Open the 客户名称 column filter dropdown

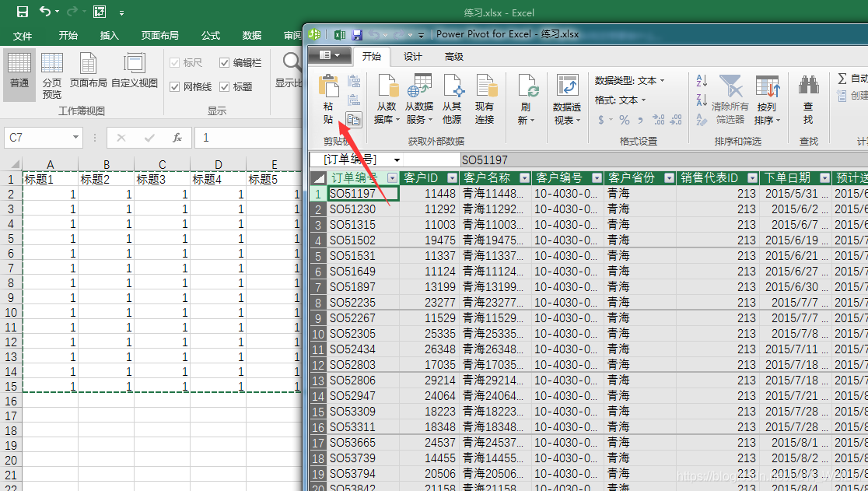click(x=523, y=177)
